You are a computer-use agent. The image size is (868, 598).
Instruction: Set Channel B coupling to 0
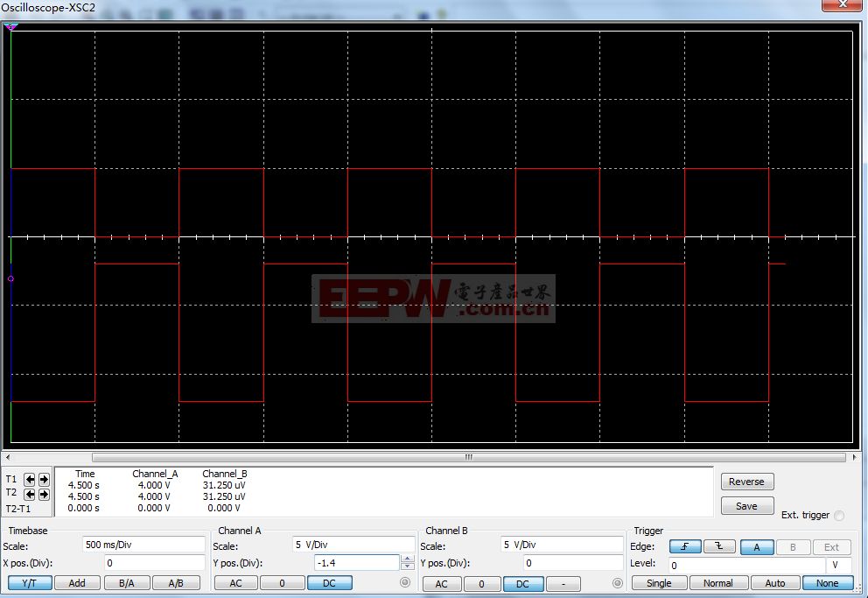coord(481,584)
